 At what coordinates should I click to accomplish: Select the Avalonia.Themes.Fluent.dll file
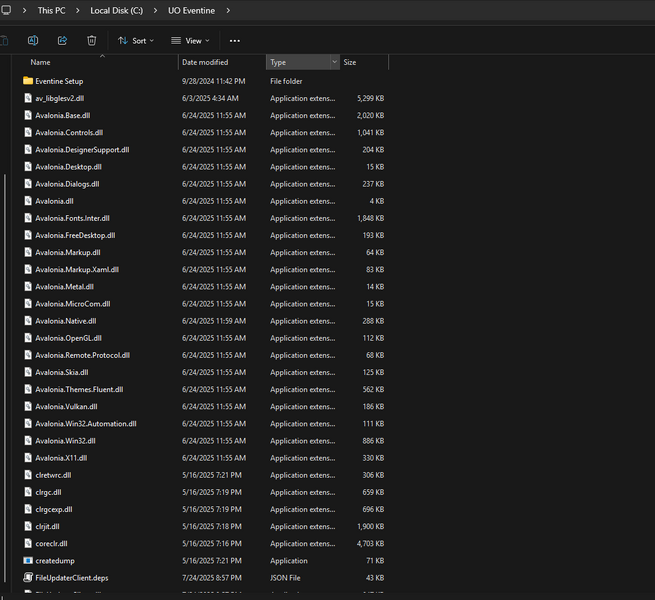pos(79,389)
